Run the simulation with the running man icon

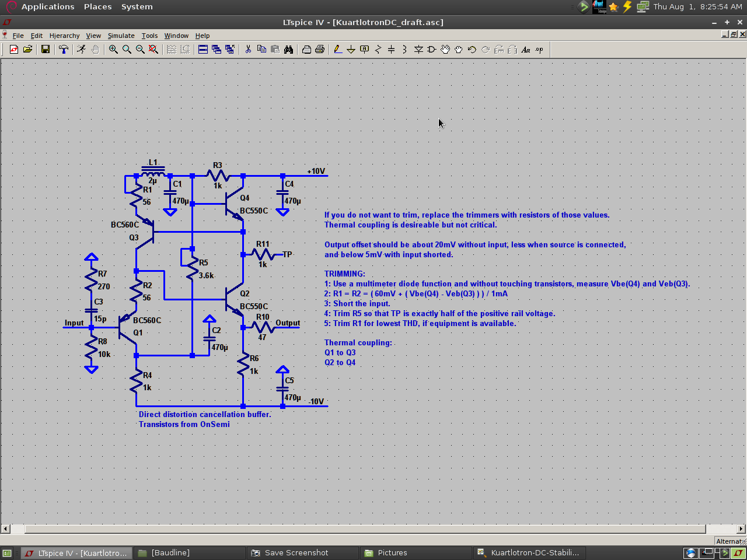pos(81,50)
